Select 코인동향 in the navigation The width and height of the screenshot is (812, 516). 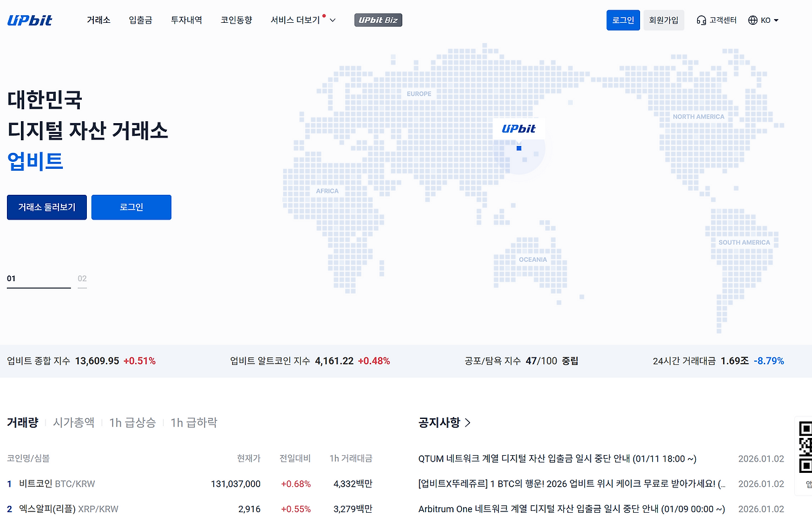point(237,20)
